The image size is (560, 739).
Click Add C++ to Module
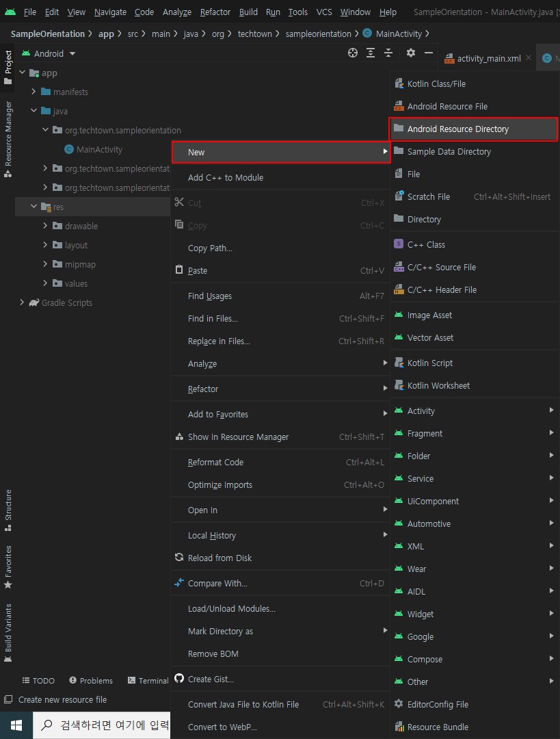280,178
